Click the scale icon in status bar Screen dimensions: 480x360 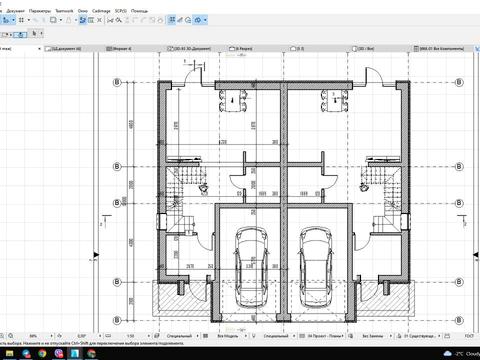pyautogui.click(x=108, y=336)
